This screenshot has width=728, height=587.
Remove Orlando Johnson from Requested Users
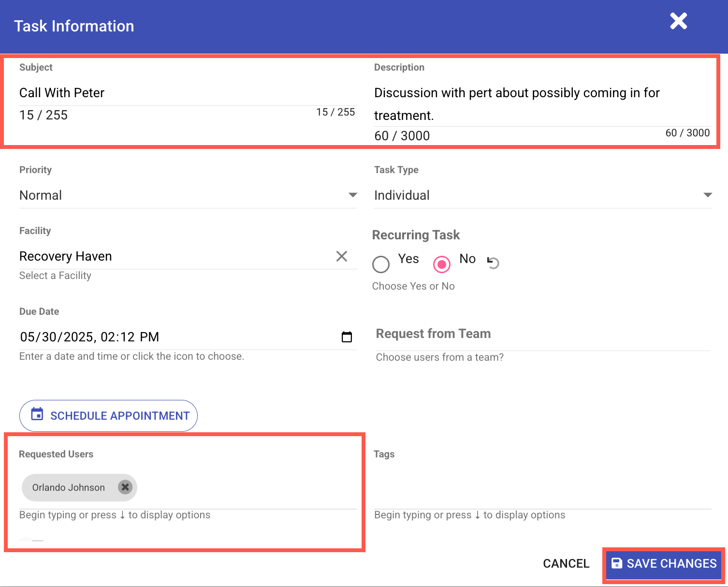tap(125, 487)
